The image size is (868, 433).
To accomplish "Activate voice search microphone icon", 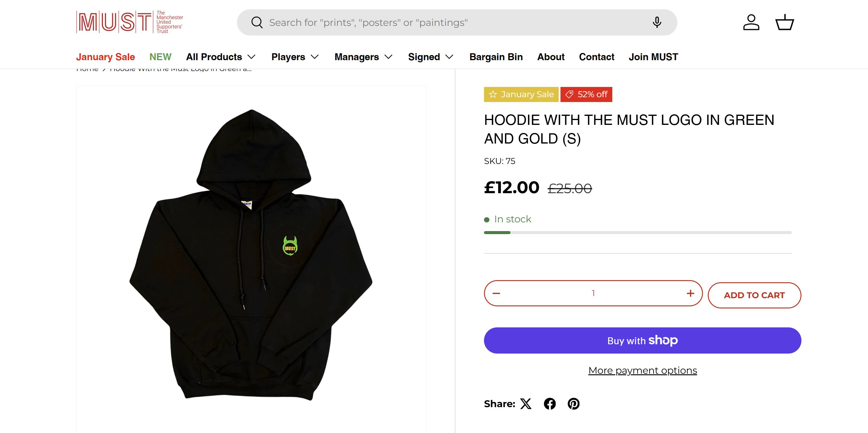I will tap(657, 23).
